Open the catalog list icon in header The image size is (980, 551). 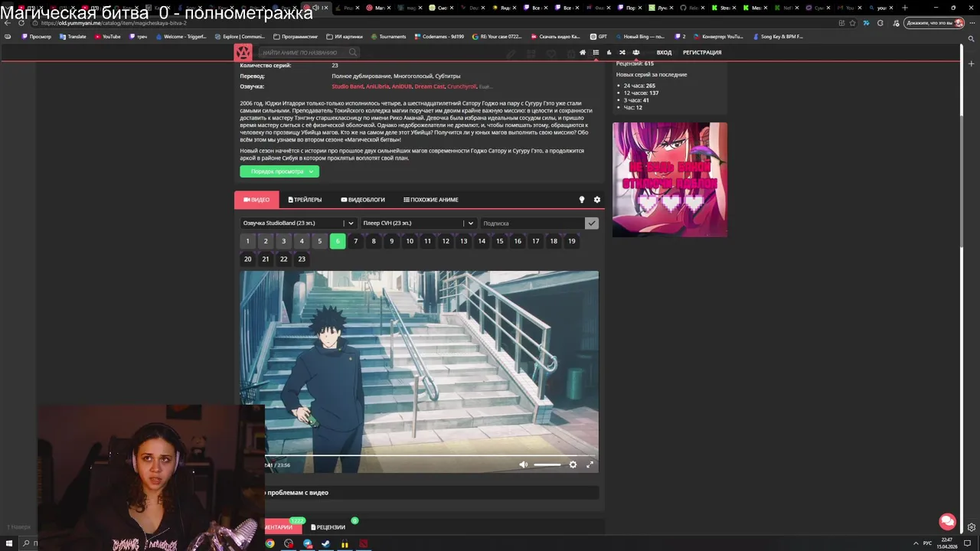point(596,53)
